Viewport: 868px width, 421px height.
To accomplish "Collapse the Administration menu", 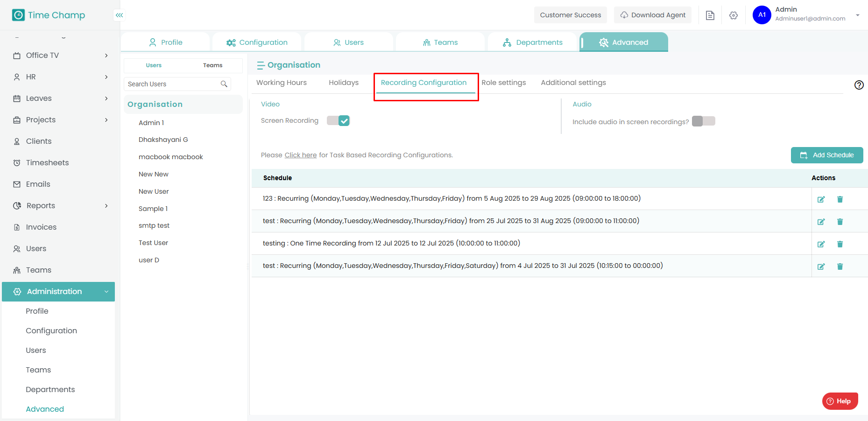I will tap(106, 292).
